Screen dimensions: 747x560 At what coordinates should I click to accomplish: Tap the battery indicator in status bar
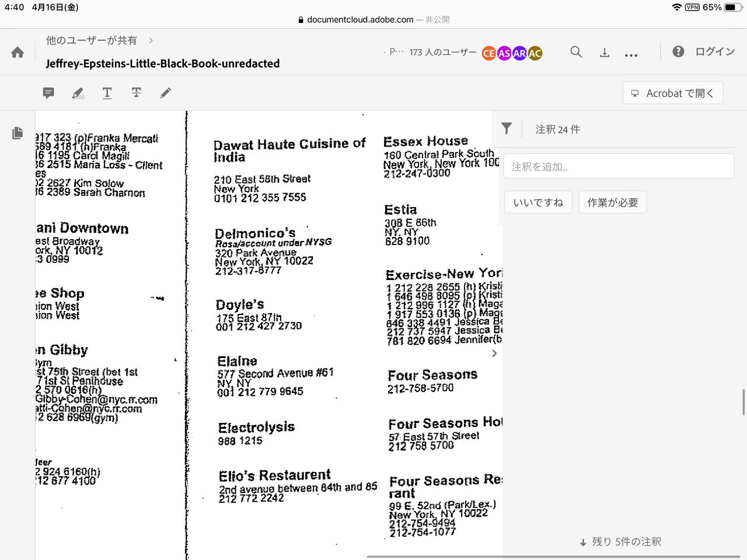[x=732, y=8]
